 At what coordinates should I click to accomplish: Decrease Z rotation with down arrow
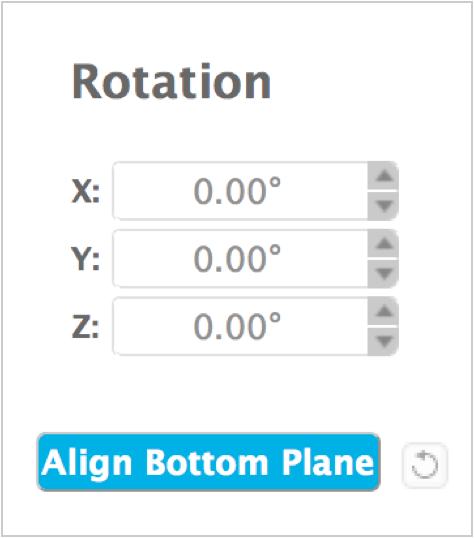pos(383,341)
